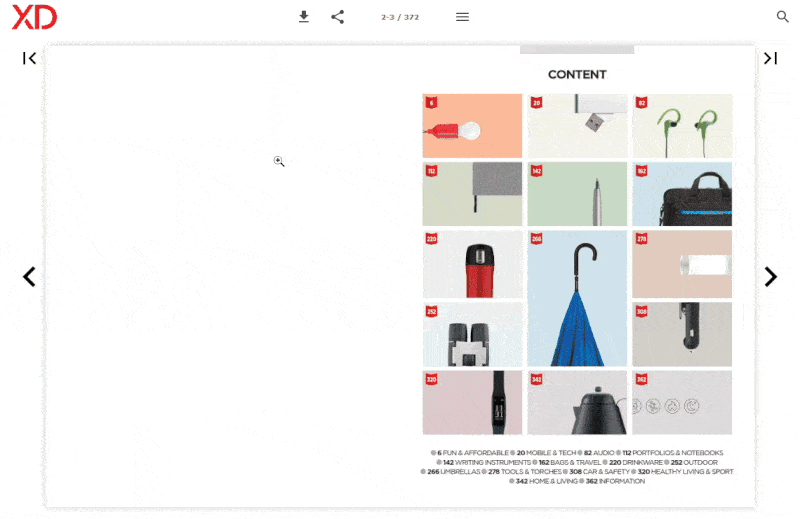800x519 pixels.
Task: Click the search magnifier icon
Action: coord(782,16)
